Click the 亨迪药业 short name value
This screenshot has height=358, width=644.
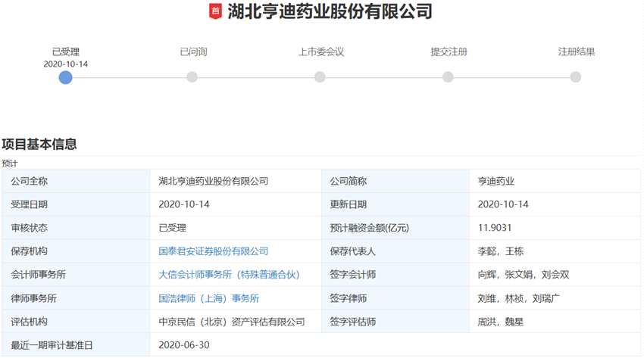click(x=496, y=181)
